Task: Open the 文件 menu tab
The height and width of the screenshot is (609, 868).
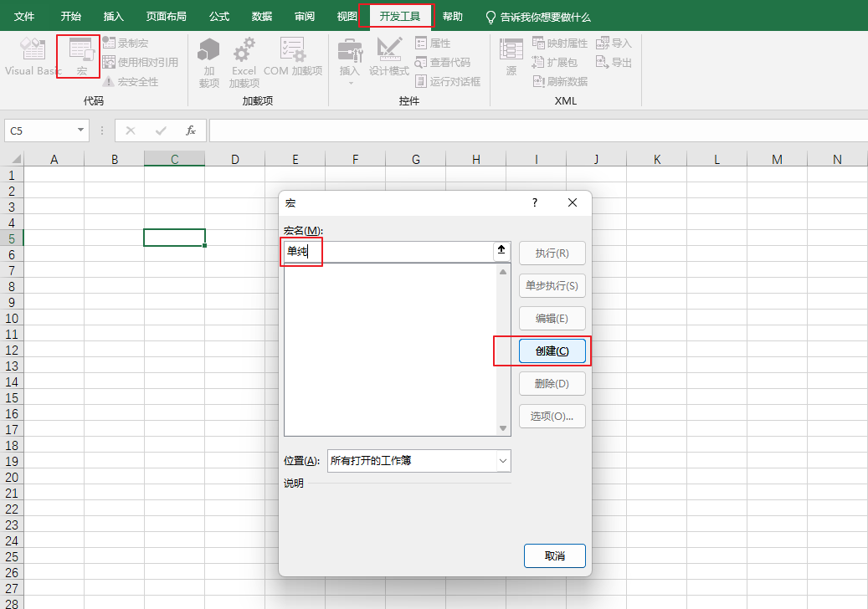Action: (24, 17)
